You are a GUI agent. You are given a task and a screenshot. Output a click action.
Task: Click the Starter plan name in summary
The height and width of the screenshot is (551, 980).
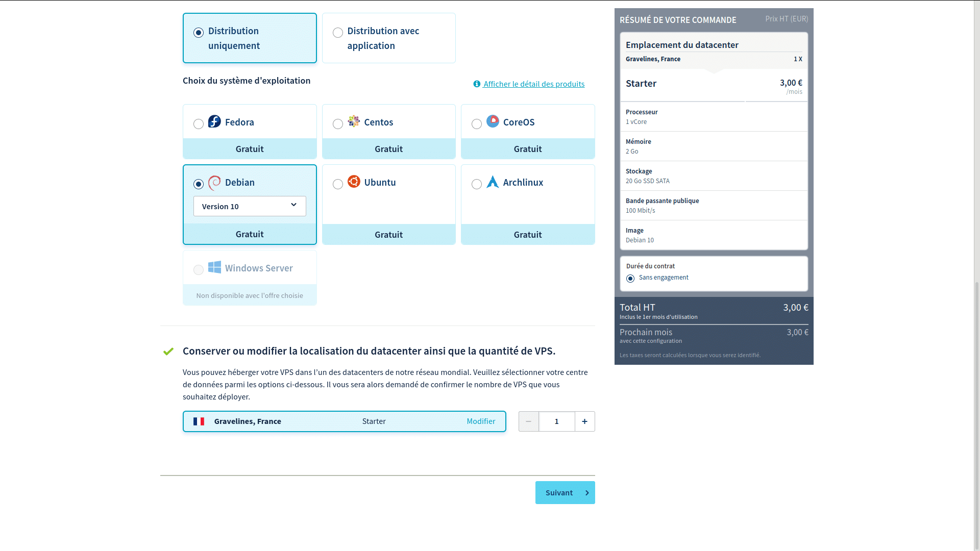pyautogui.click(x=641, y=83)
